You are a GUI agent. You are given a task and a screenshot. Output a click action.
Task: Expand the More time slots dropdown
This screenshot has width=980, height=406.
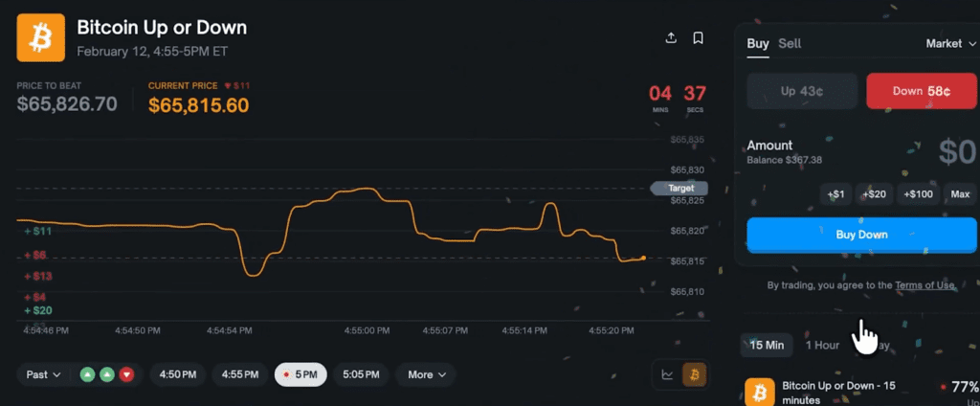click(427, 374)
